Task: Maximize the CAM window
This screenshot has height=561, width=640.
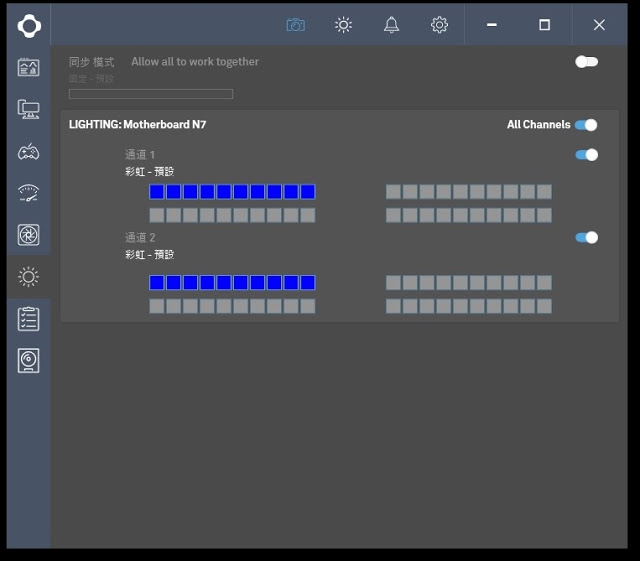Action: click(544, 25)
